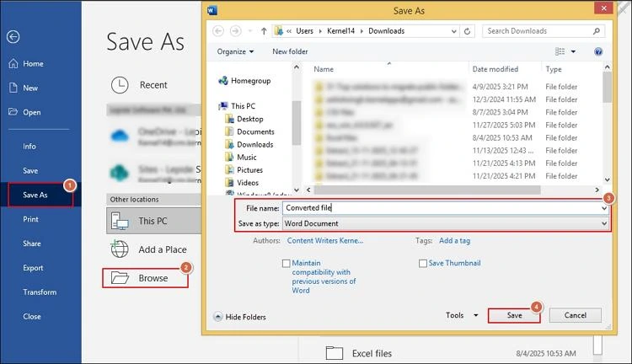Click the Browse folder icon
Viewport: 632px width, 364px height.
[x=120, y=278]
